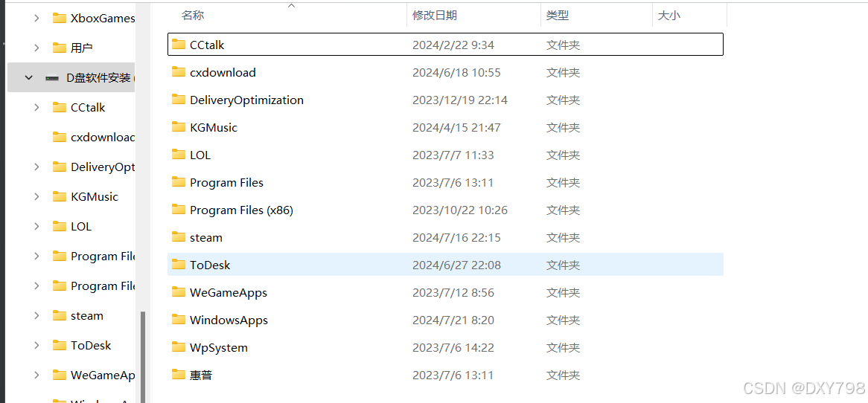Click the ToDesk folder icon in sidebar tree
Screen dimensions: 868x403
click(x=60, y=346)
